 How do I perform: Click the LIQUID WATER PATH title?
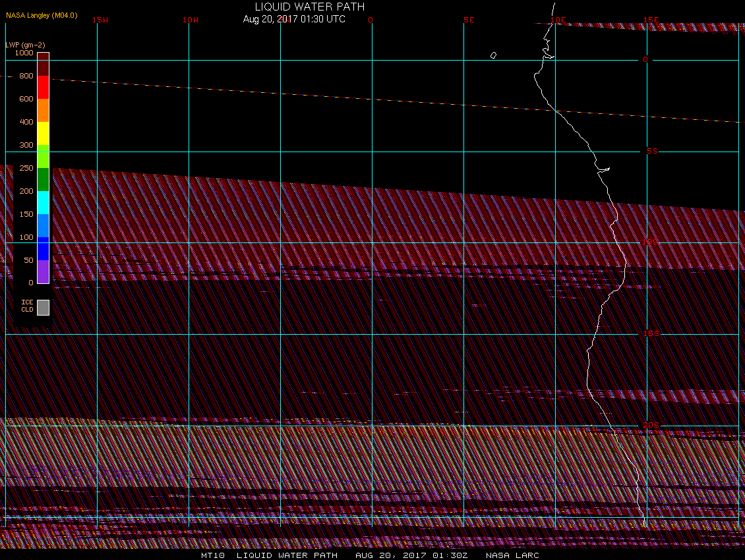[x=309, y=7]
